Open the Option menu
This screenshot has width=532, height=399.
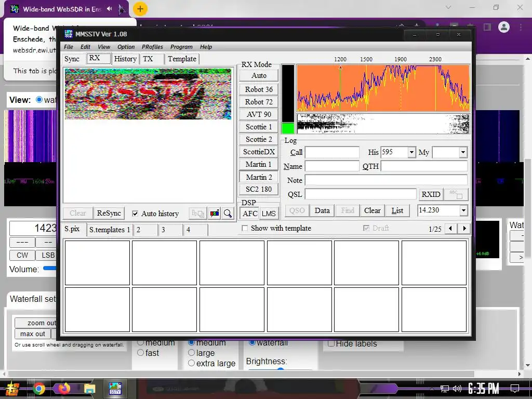coord(126,47)
